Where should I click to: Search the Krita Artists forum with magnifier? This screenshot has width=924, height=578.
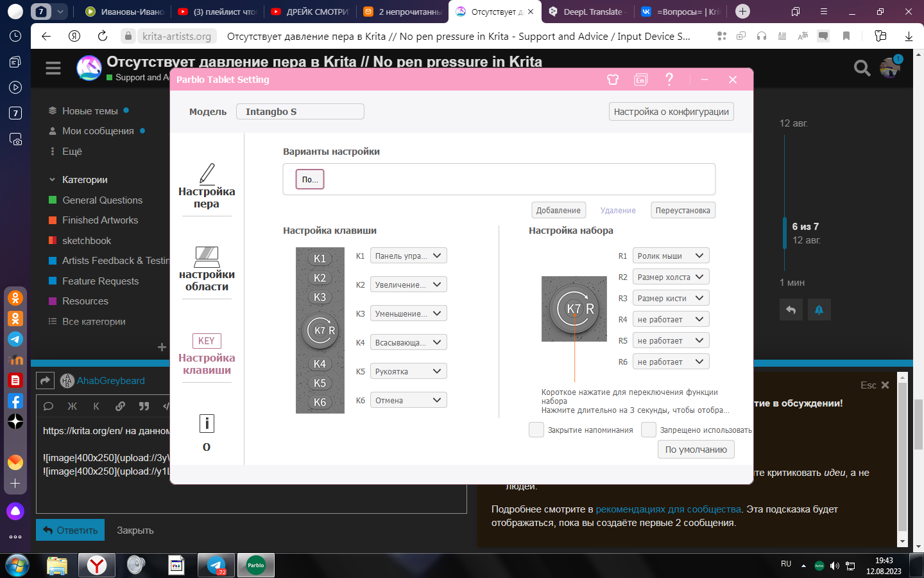point(862,67)
